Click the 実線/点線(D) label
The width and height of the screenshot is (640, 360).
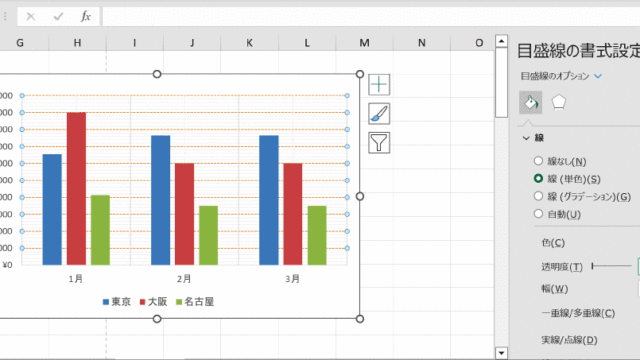(x=569, y=340)
